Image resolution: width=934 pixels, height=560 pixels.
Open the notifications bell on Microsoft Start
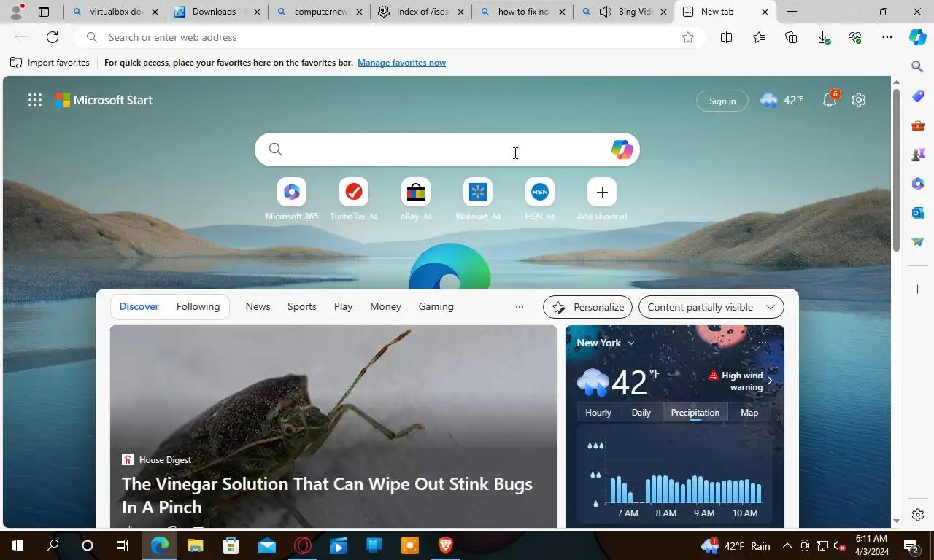[830, 101]
